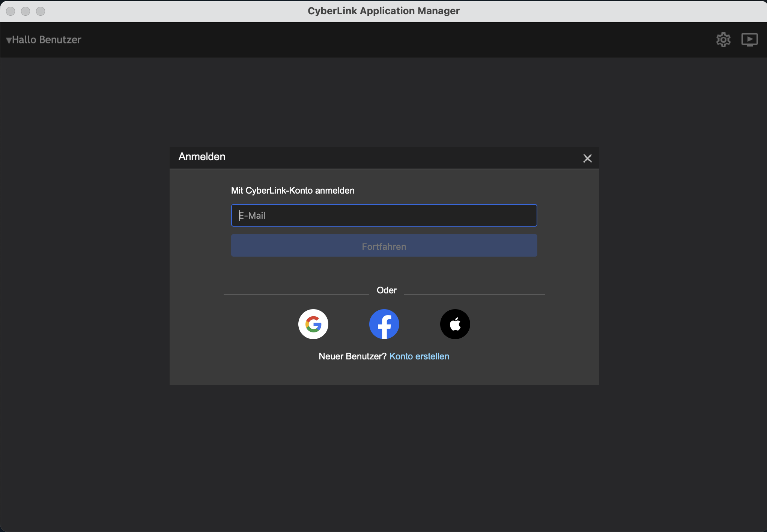Sign in with the Facebook icon
This screenshot has height=532, width=767.
(384, 324)
